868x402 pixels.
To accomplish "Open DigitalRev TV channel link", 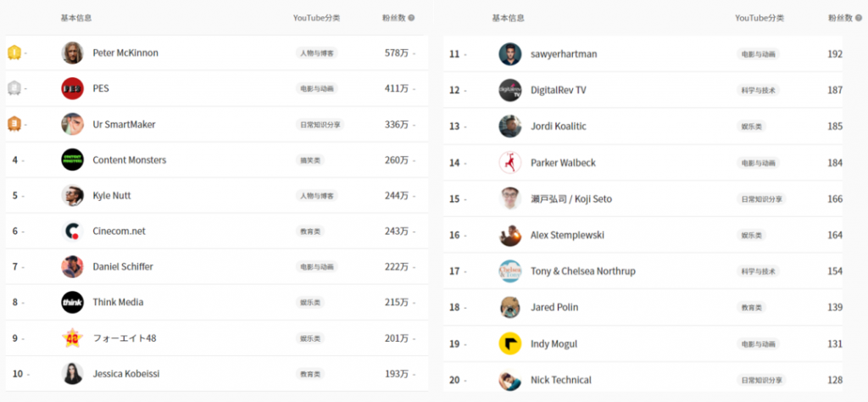I will 558,90.
